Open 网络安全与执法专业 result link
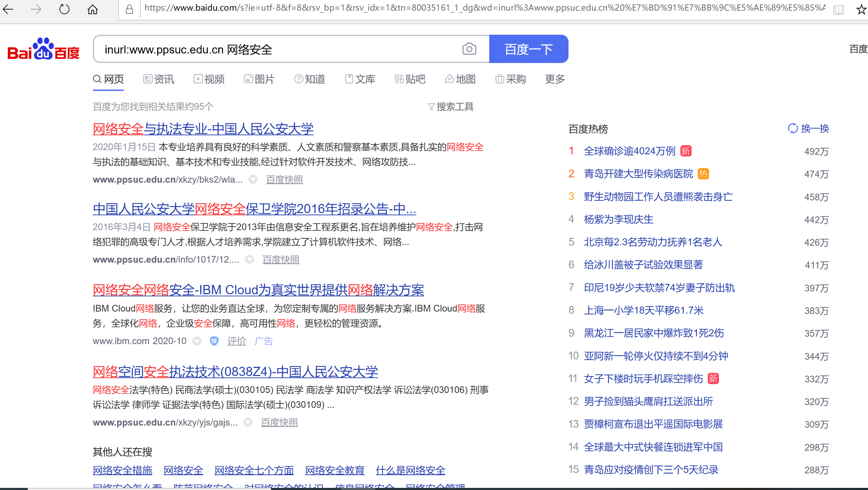 (203, 129)
